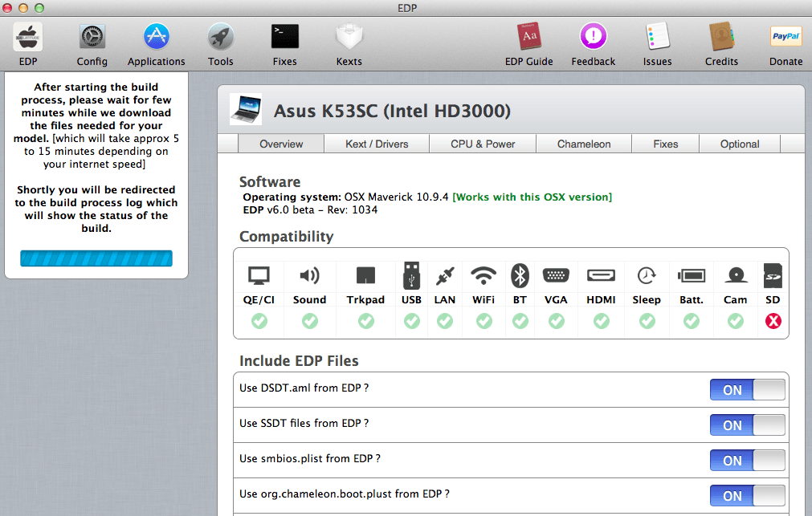Click the Asus K53SC laptop thumbnail
Image resolution: width=812 pixels, height=516 pixels.
(x=246, y=109)
